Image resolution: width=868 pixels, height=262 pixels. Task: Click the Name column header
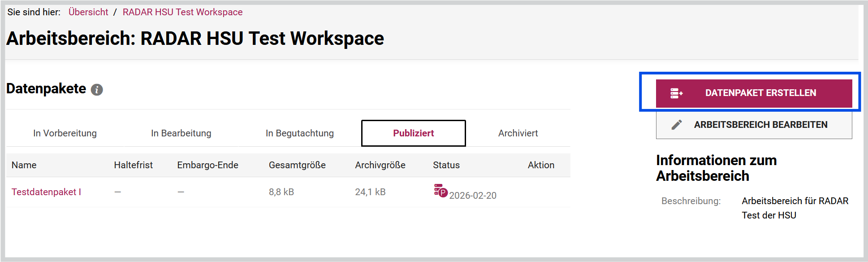pyautogui.click(x=24, y=165)
